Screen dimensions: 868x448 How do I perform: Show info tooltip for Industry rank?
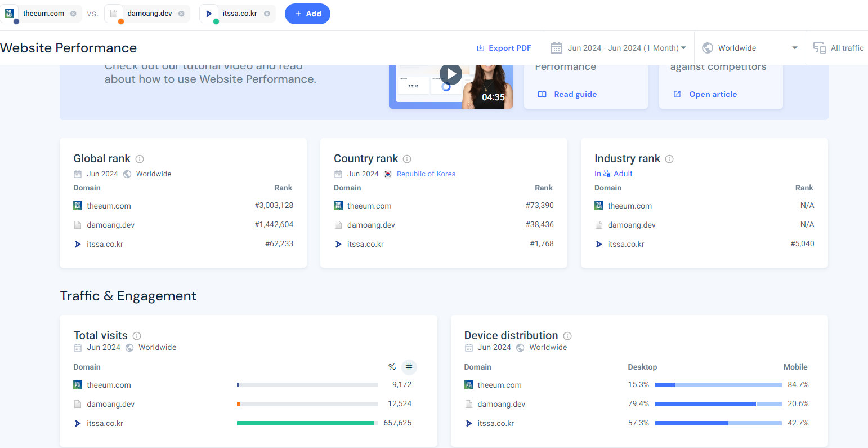point(669,159)
